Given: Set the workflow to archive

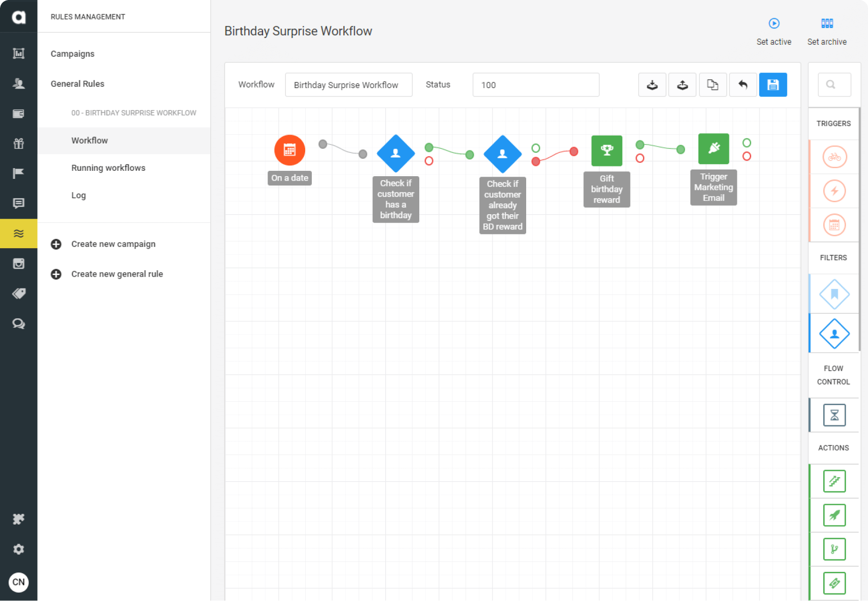Looking at the screenshot, I should click(827, 30).
